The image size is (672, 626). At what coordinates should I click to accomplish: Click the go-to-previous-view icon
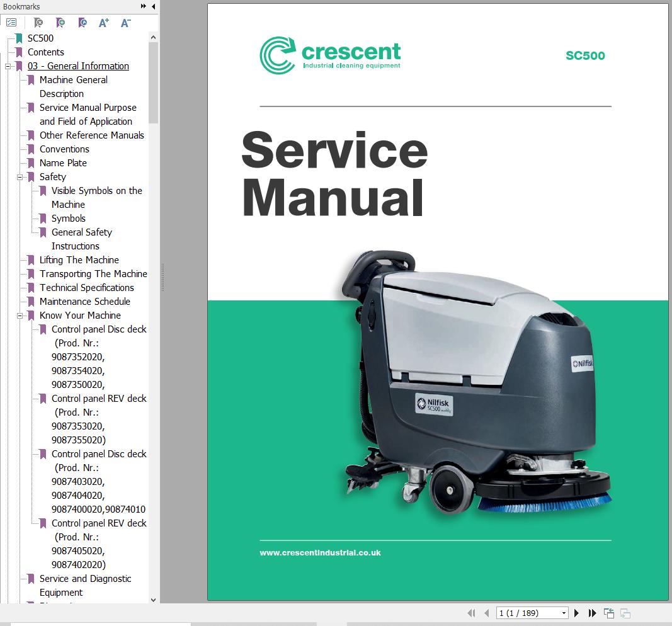pos(609,613)
